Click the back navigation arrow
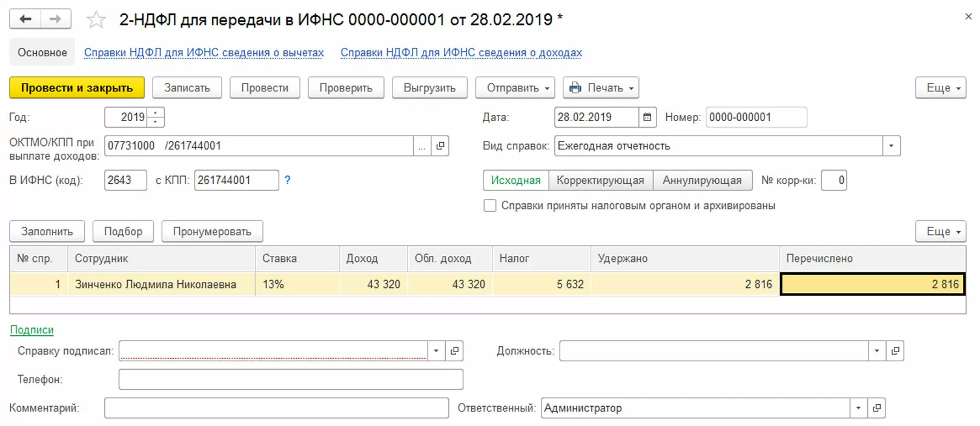Viewport: 980px width, 426px height. pyautogui.click(x=25, y=19)
